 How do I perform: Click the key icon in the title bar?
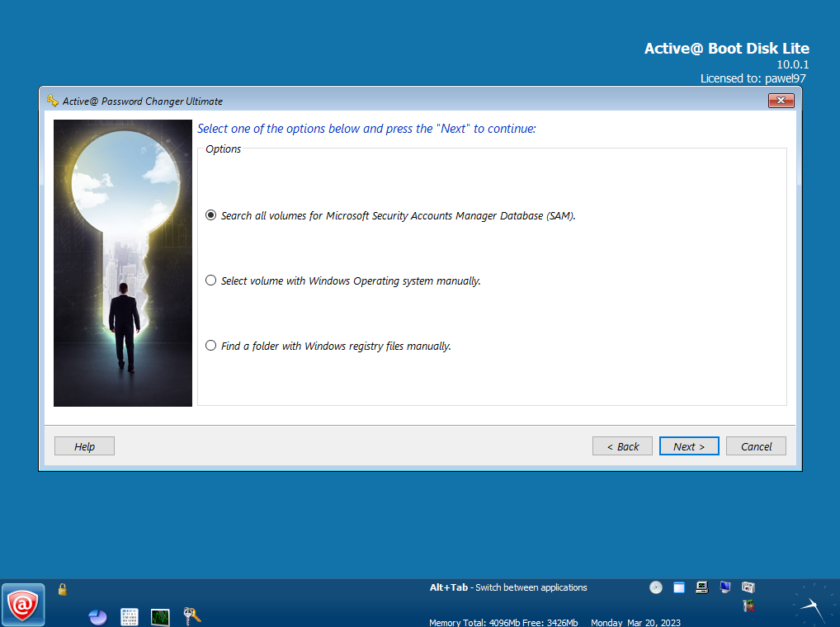pyautogui.click(x=53, y=101)
